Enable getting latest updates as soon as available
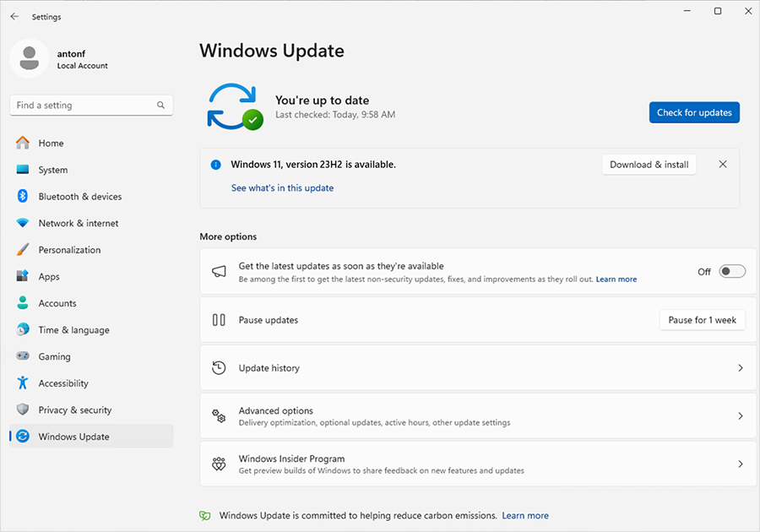Image resolution: width=760 pixels, height=532 pixels. [x=731, y=271]
